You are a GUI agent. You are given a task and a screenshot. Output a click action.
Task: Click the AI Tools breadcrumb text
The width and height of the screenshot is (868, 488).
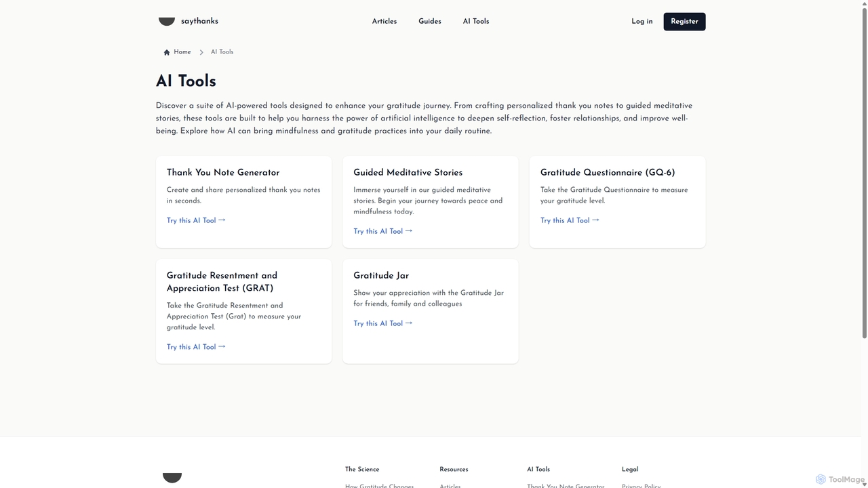222,52
